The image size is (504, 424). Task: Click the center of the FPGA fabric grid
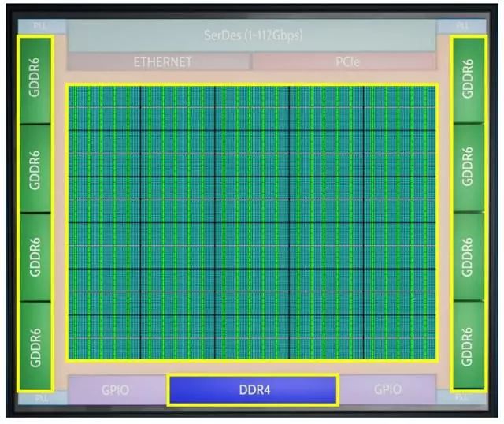pyautogui.click(x=251, y=222)
